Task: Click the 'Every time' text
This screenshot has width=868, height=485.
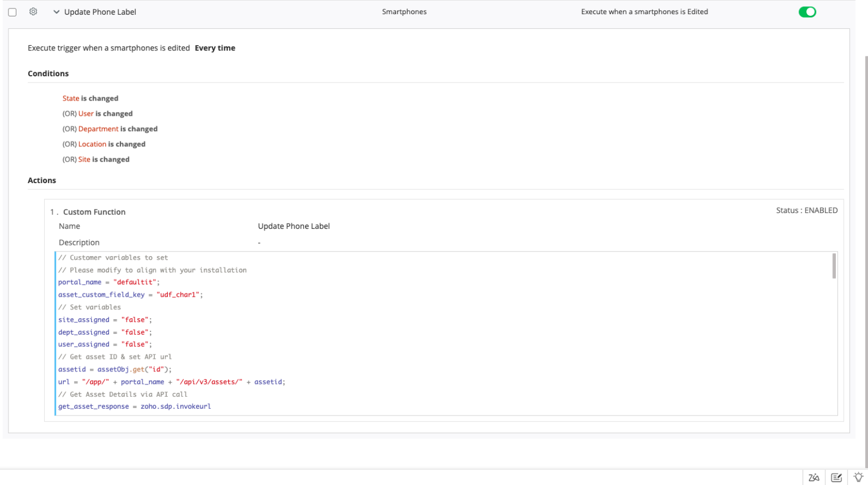Action: pyautogui.click(x=215, y=48)
